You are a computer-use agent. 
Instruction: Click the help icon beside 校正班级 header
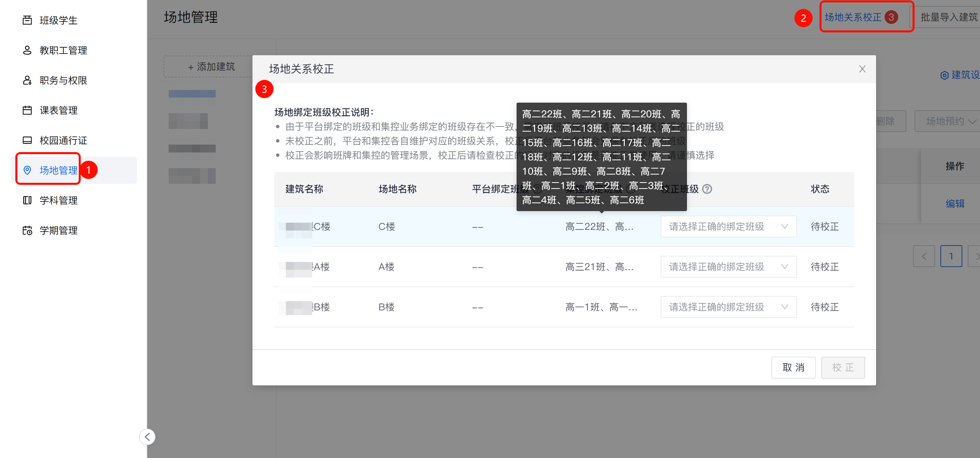point(707,189)
